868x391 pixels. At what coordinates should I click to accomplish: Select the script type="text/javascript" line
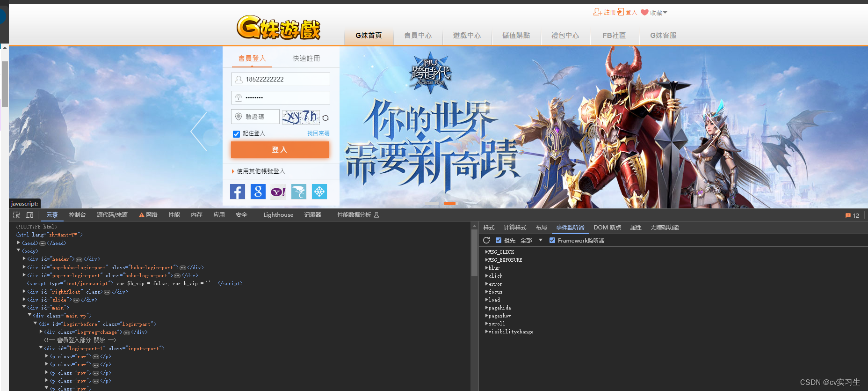135,283
